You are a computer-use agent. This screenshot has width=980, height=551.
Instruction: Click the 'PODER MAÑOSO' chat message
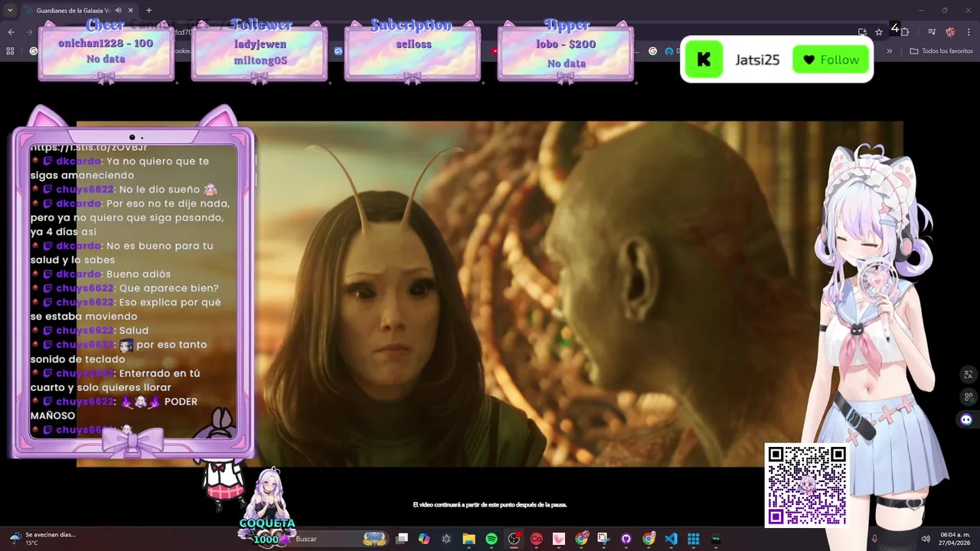(115, 409)
